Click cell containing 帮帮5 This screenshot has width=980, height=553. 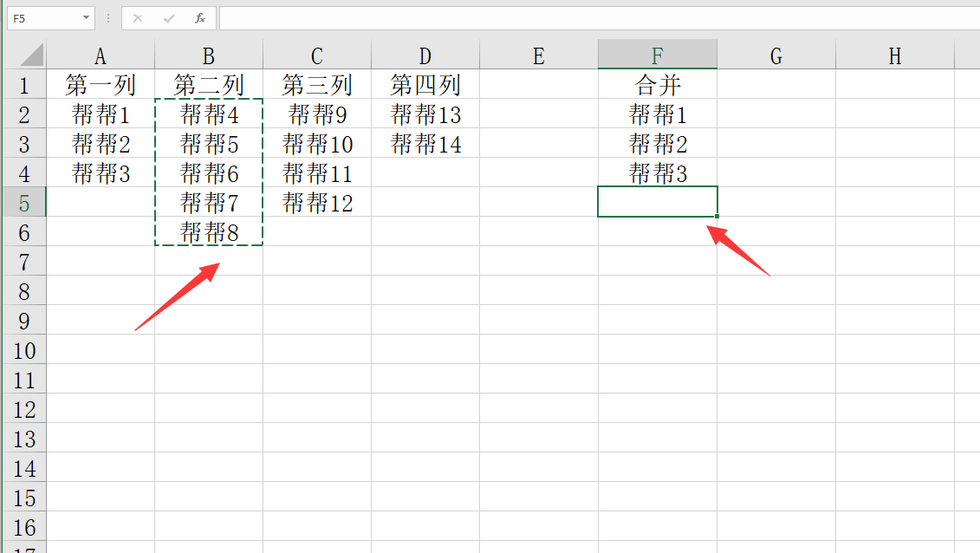click(209, 143)
